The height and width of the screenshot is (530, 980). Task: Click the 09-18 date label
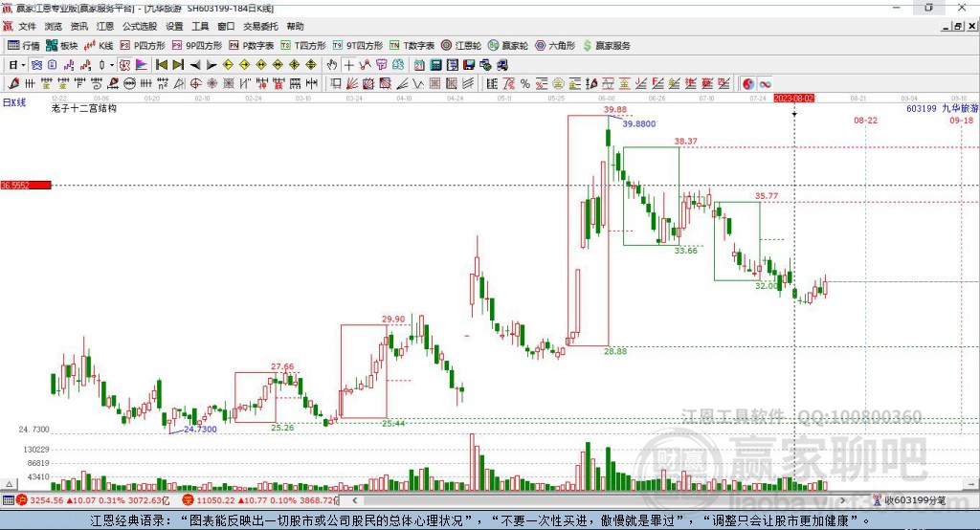coord(961,120)
